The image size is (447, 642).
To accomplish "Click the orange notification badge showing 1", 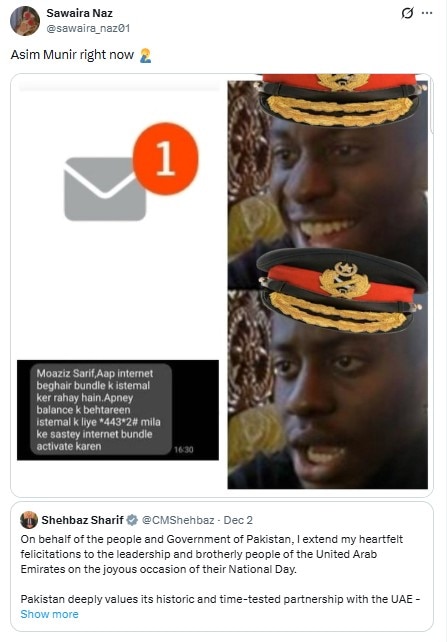I will click(x=165, y=158).
